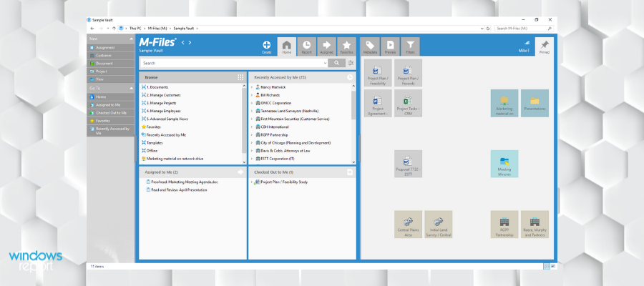644x286 pixels.
Task: Open pinned Central Plains Area tile
Action: point(409,225)
